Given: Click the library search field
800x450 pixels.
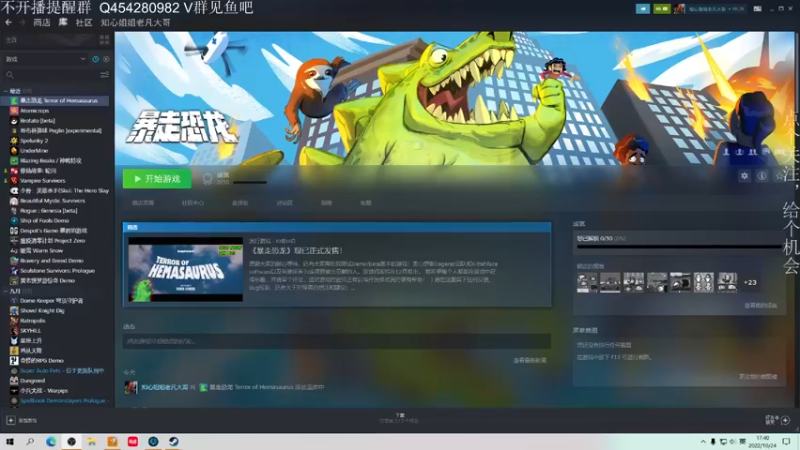Looking at the screenshot, I should (x=51, y=75).
